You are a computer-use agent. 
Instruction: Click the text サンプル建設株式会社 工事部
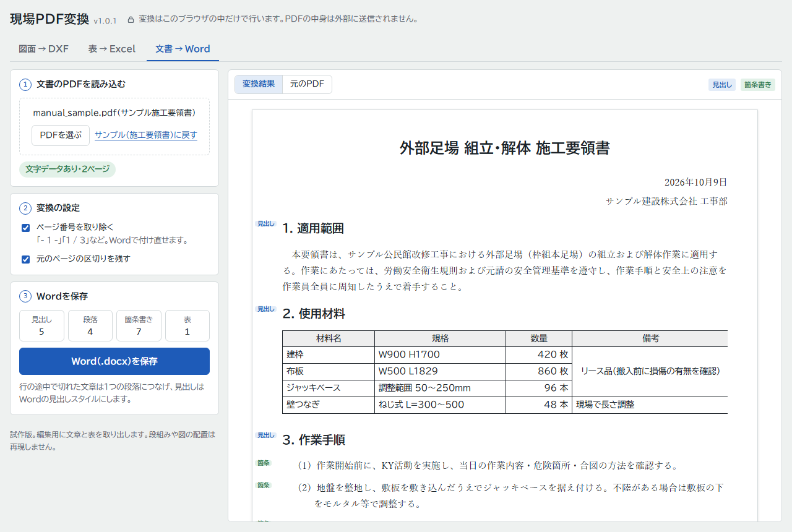667,201
